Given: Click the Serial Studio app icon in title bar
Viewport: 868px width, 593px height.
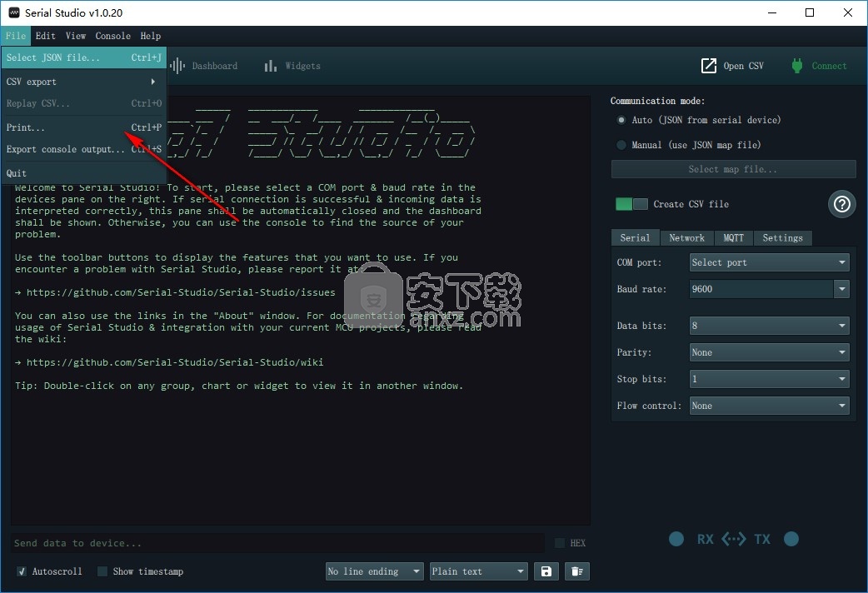Looking at the screenshot, I should click(x=14, y=12).
